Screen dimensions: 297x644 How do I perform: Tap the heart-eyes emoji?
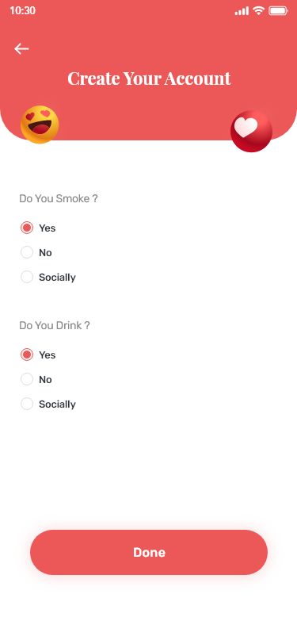40,125
